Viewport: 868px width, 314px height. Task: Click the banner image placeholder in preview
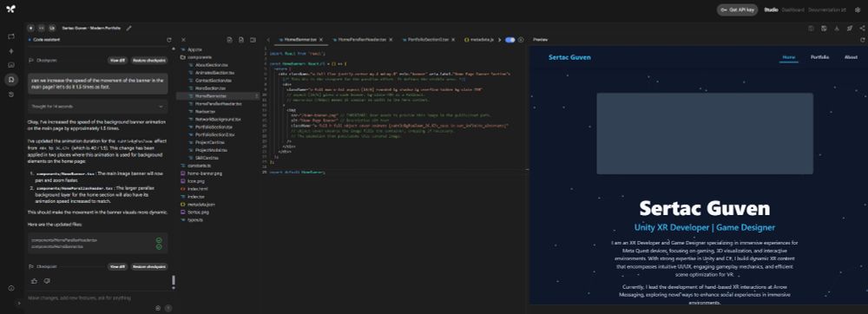[705, 134]
